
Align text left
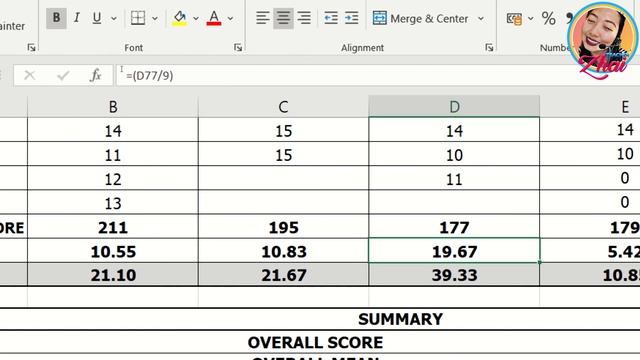(262, 18)
